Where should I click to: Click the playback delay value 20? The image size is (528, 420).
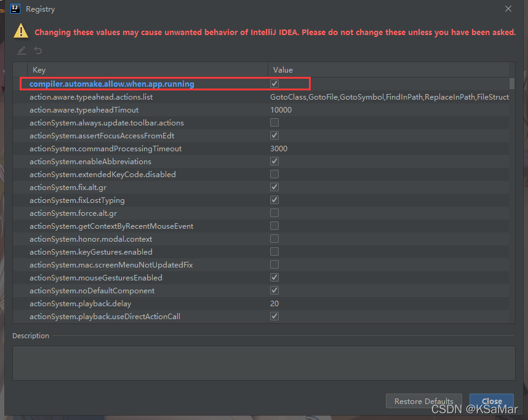click(274, 303)
